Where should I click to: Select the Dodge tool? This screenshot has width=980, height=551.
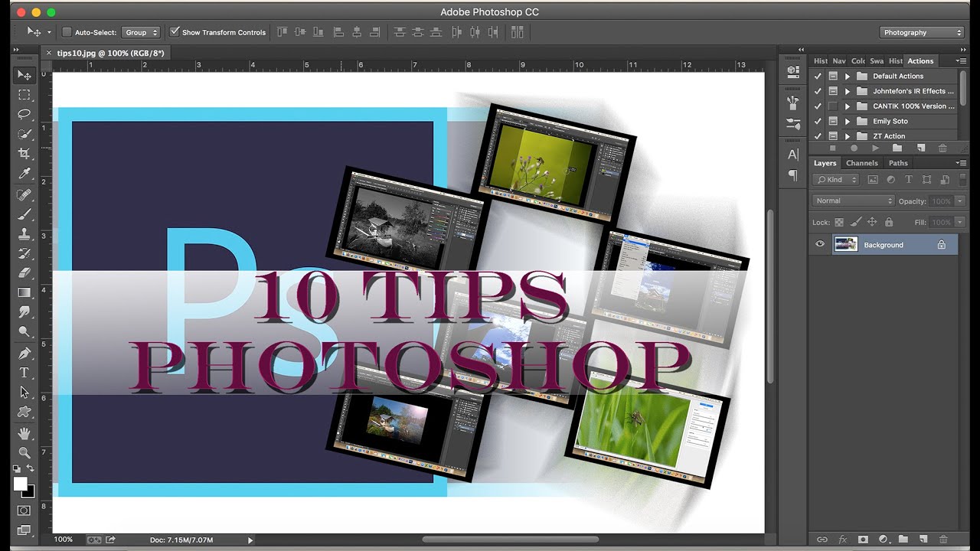pyautogui.click(x=24, y=332)
